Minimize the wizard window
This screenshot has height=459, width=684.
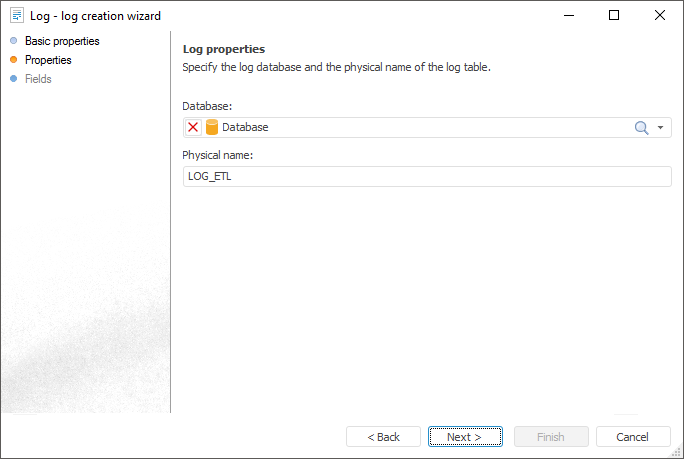[x=568, y=15]
